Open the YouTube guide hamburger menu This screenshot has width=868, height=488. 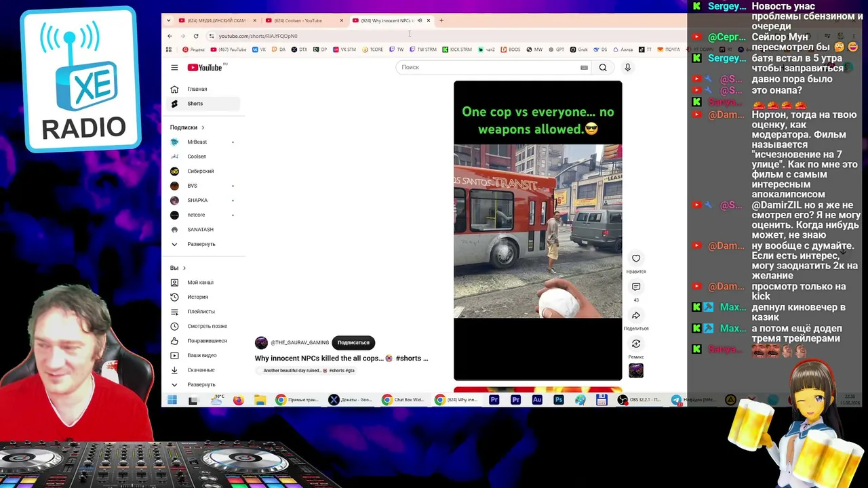tap(174, 67)
